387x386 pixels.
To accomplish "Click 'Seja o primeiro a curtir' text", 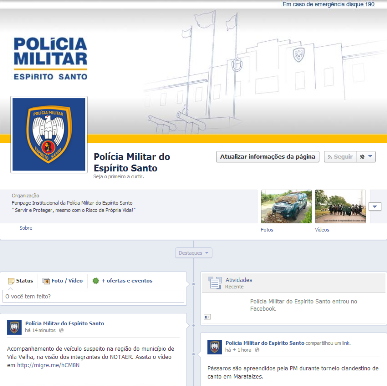I will 119,177.
